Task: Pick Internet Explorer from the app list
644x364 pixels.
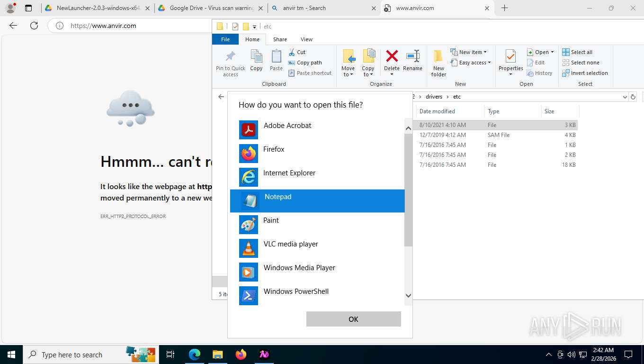Action: pyautogui.click(x=317, y=177)
